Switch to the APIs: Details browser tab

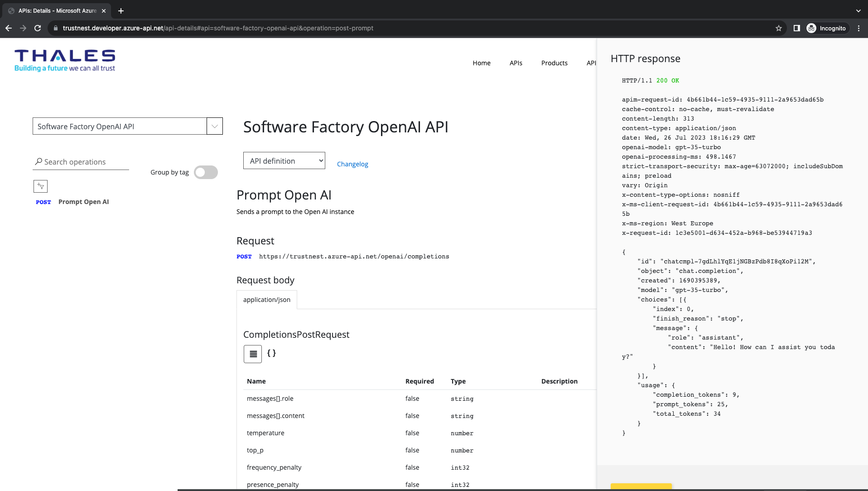(58, 11)
